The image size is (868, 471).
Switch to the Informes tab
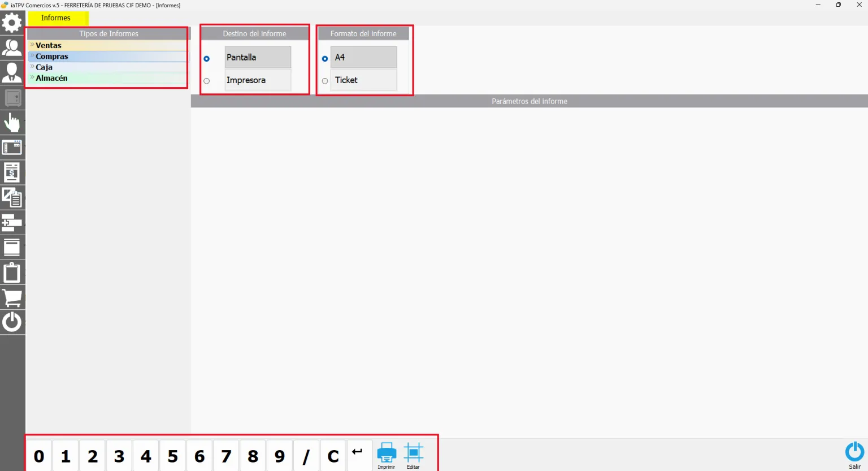click(56, 18)
